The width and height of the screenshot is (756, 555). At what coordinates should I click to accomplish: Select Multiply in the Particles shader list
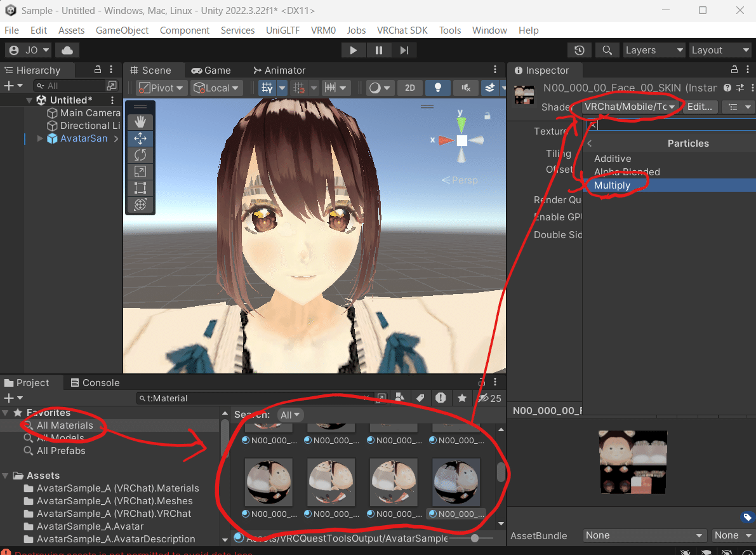[611, 185]
